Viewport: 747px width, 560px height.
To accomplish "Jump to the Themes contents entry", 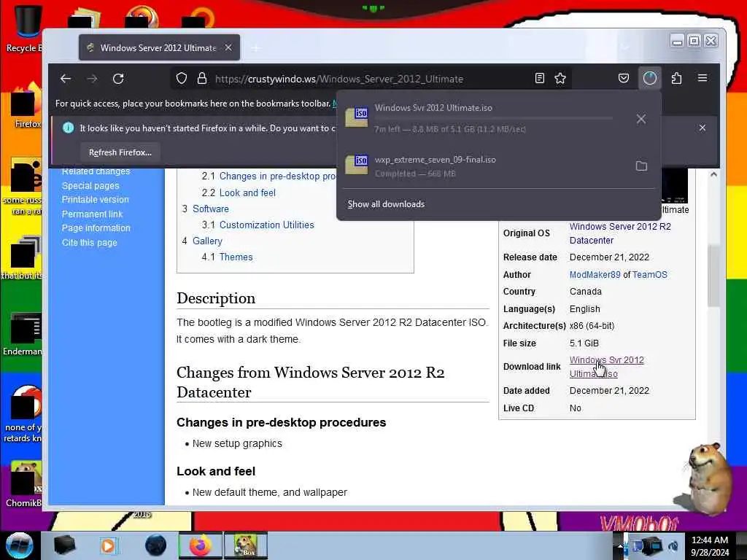I will coord(236,257).
